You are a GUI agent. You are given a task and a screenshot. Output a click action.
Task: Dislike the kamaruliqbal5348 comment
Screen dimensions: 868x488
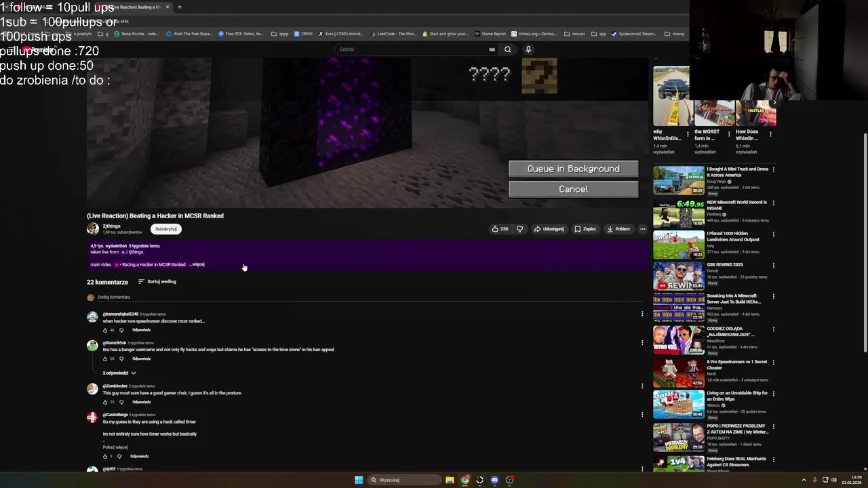click(x=121, y=330)
